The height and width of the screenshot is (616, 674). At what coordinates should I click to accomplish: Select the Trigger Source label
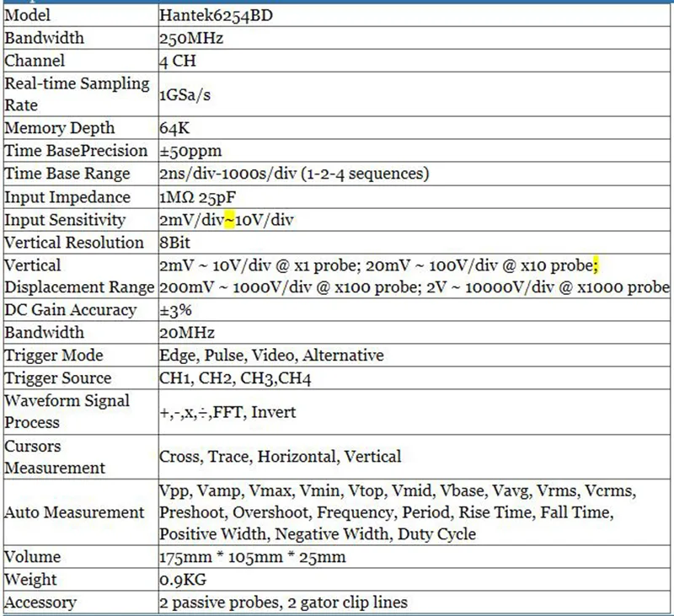coord(57,378)
